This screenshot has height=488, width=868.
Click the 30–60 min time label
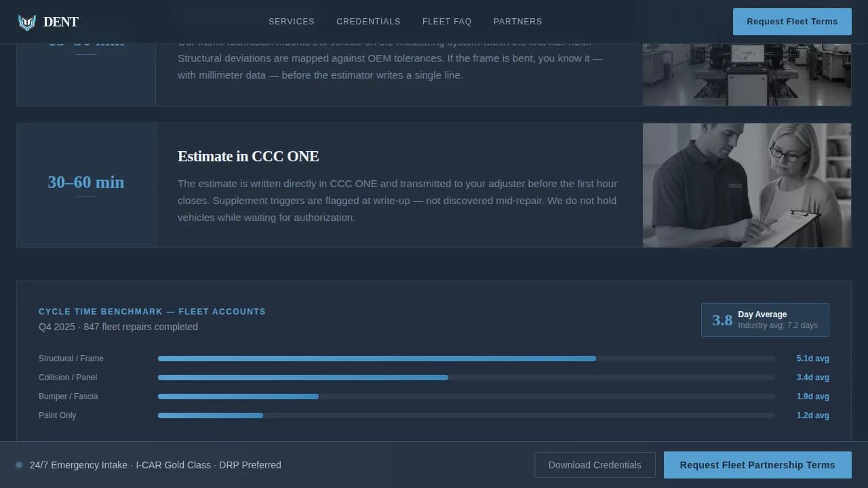coord(86,182)
